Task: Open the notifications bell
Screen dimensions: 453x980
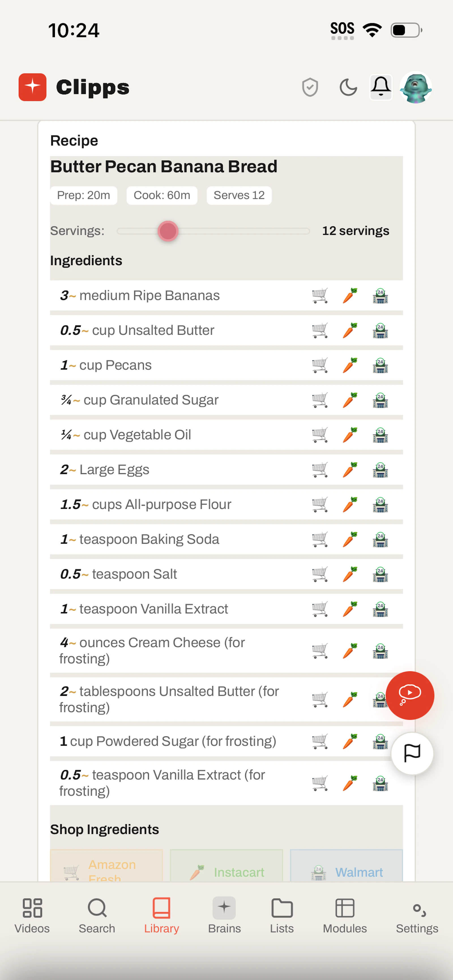Action: tap(381, 87)
